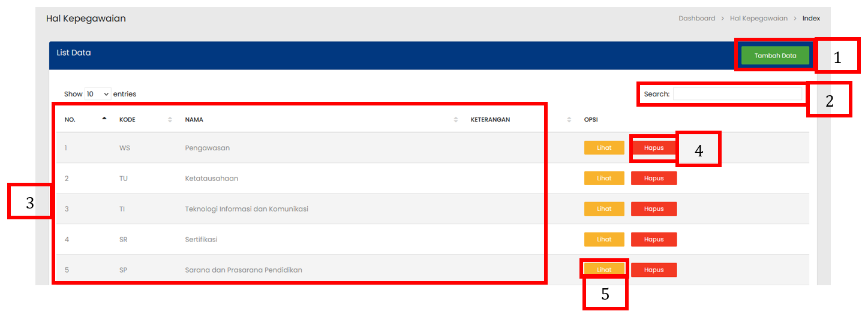Remove Sertifikasi row using Hapus
868x311 pixels.
coord(654,240)
